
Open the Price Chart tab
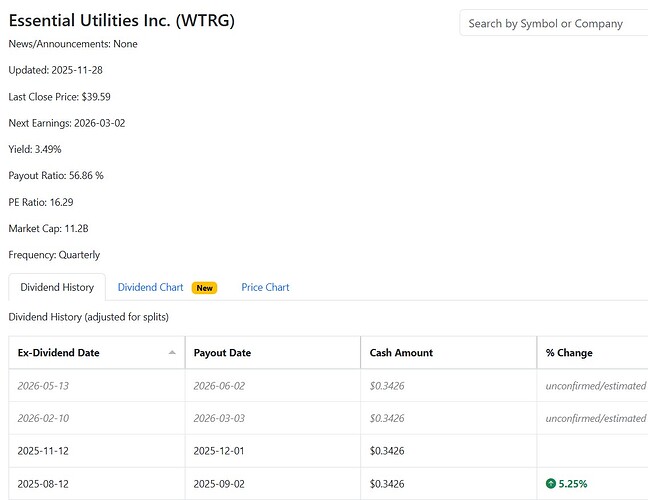coord(265,287)
